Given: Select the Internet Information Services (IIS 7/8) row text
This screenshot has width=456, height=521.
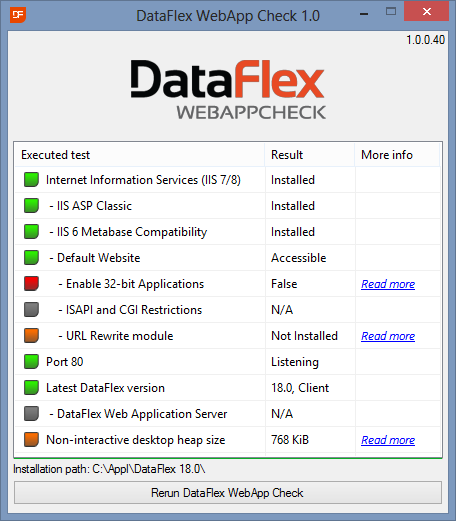Looking at the screenshot, I should pyautogui.click(x=143, y=180).
